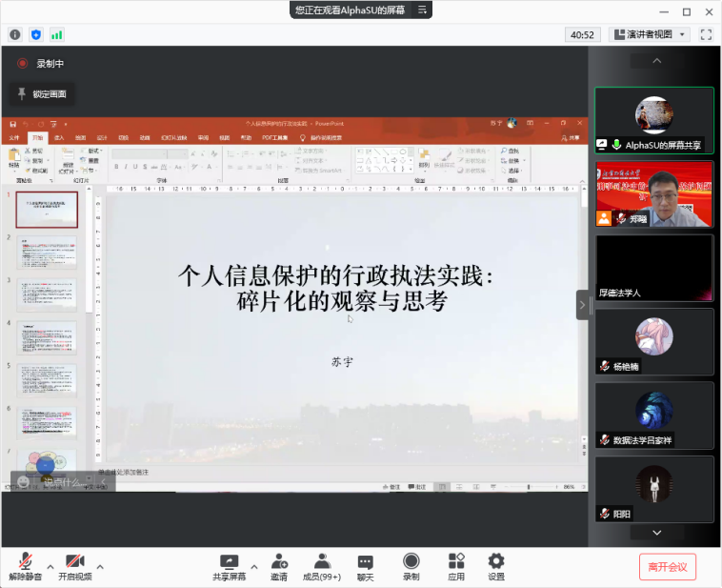Open meeting Settings (设置)

496,567
